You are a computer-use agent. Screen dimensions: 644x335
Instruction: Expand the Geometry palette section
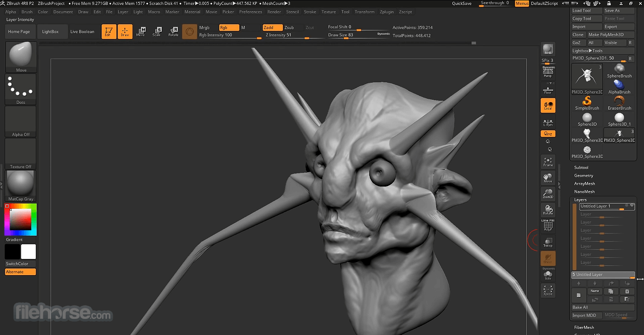pos(584,175)
